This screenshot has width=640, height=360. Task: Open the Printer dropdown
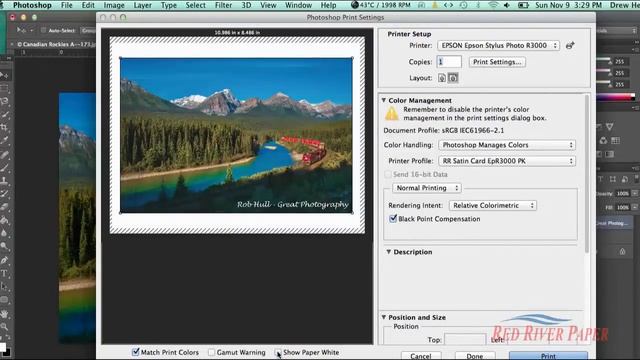tap(498, 46)
